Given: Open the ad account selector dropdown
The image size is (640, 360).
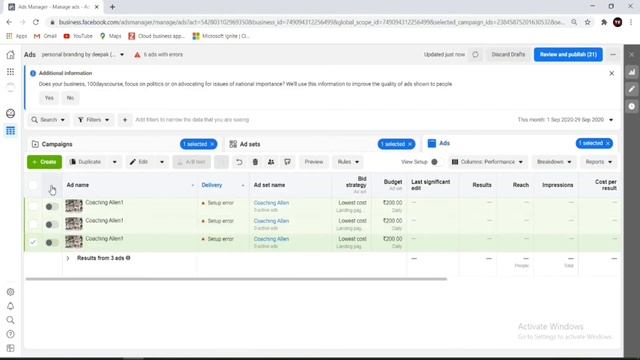Looking at the screenshot, I should tap(83, 54).
